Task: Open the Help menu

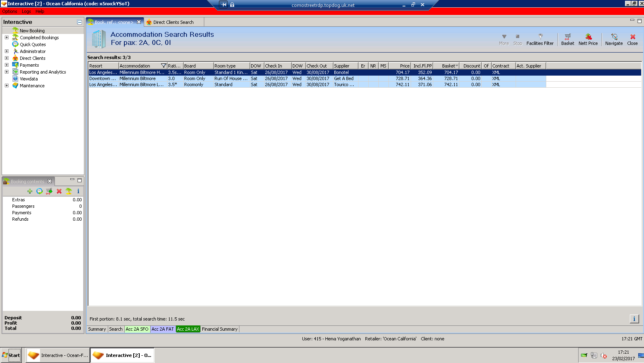Action: coord(40,11)
